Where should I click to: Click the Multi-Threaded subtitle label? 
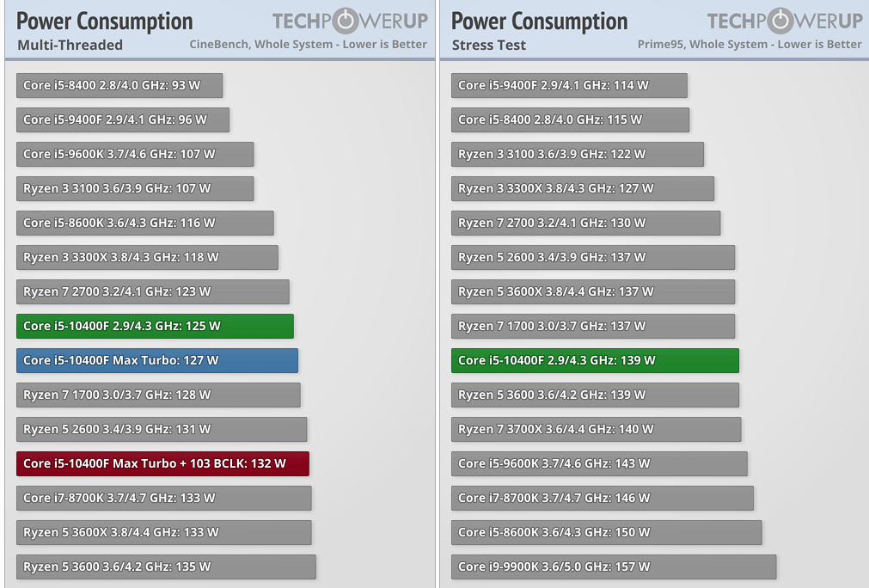point(70,45)
